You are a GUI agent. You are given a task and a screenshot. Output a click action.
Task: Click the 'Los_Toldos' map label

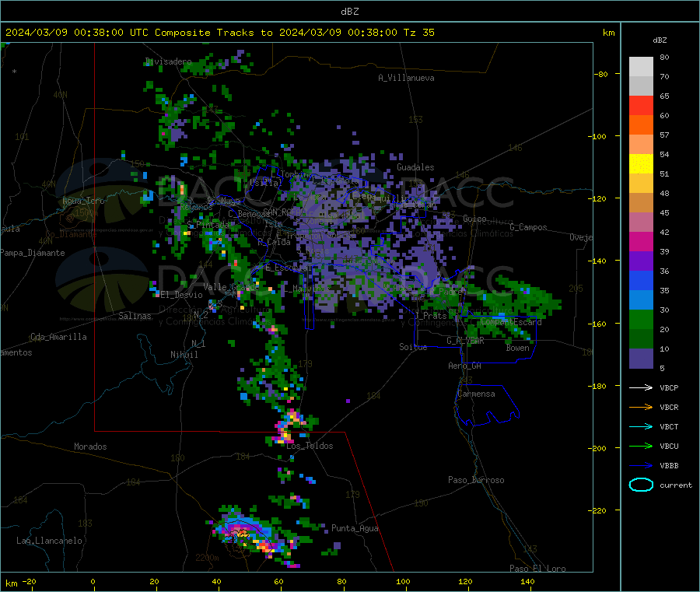point(310,446)
